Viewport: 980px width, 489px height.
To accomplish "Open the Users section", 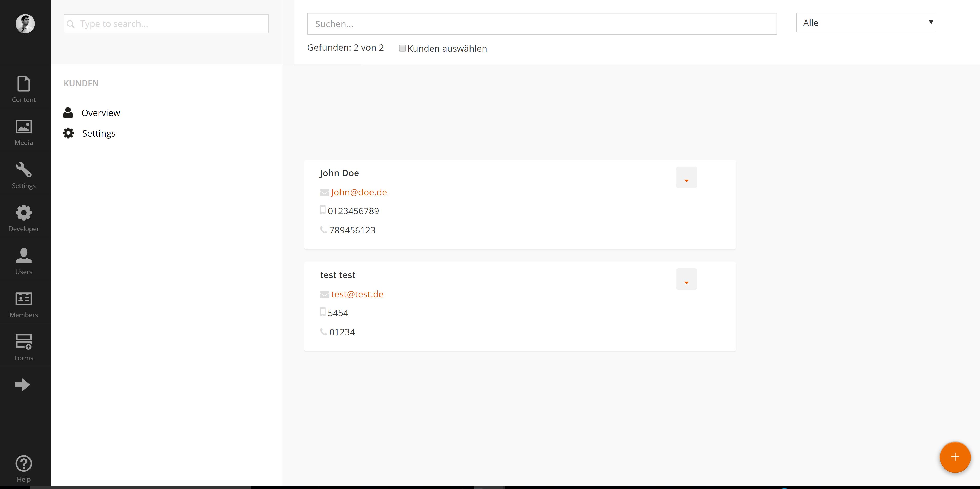I will tap(24, 261).
